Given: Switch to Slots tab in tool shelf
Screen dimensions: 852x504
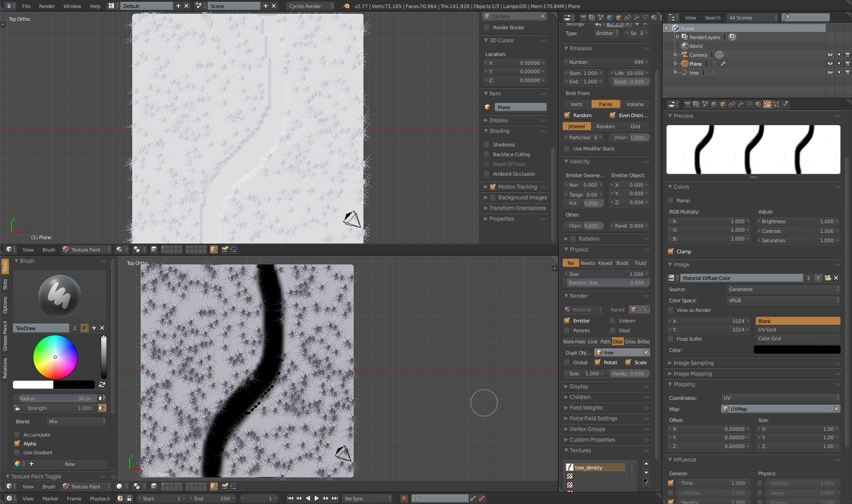Looking at the screenshot, I should [5, 284].
